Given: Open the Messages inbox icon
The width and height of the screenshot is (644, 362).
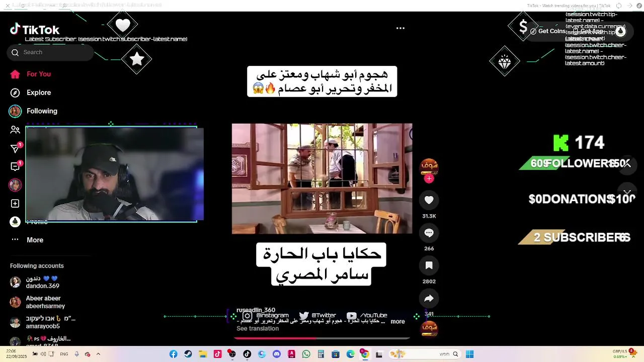Looking at the screenshot, I should click(15, 166).
